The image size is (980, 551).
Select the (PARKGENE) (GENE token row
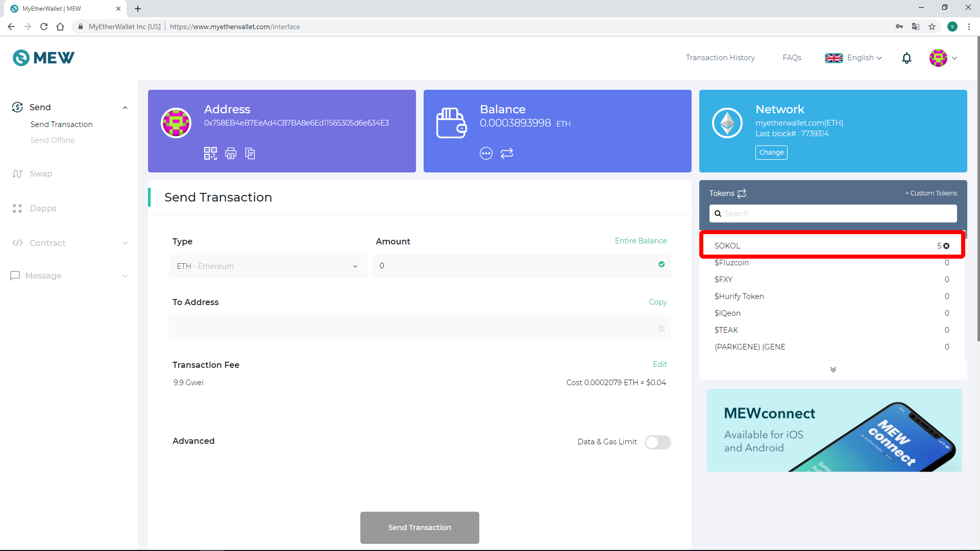(x=832, y=347)
